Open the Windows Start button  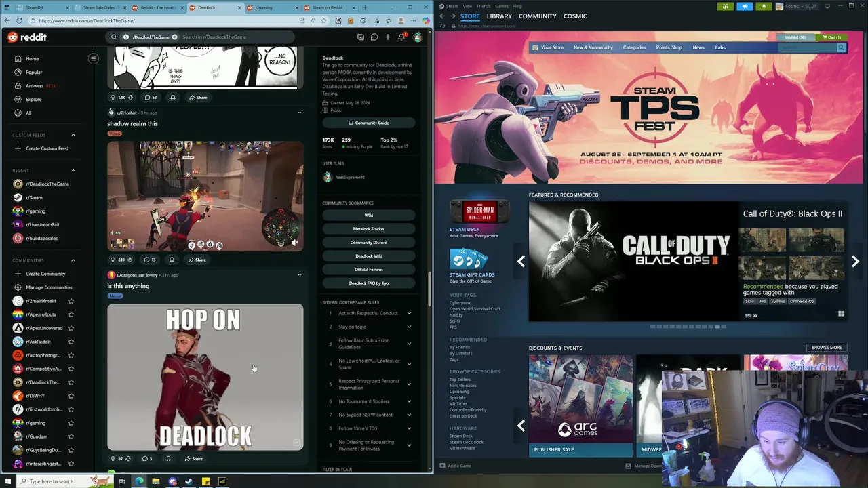(x=9, y=481)
